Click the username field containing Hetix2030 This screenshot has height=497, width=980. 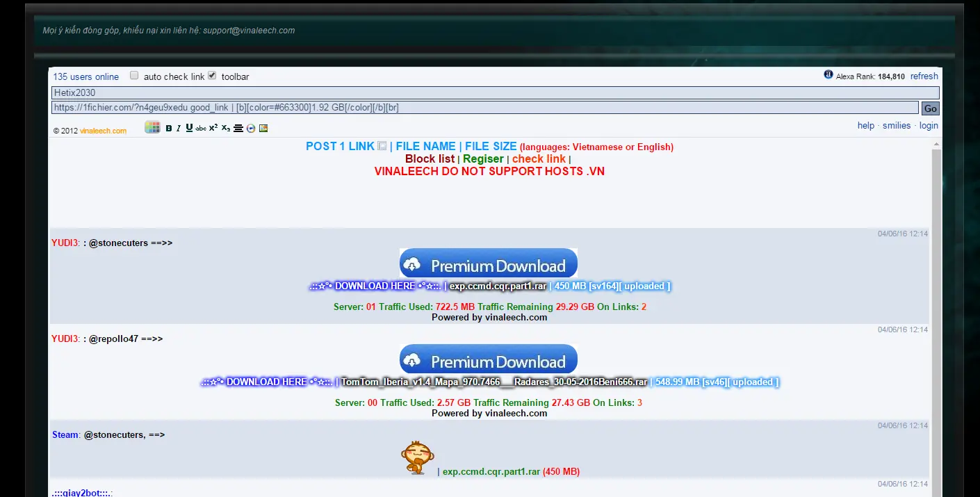[496, 92]
